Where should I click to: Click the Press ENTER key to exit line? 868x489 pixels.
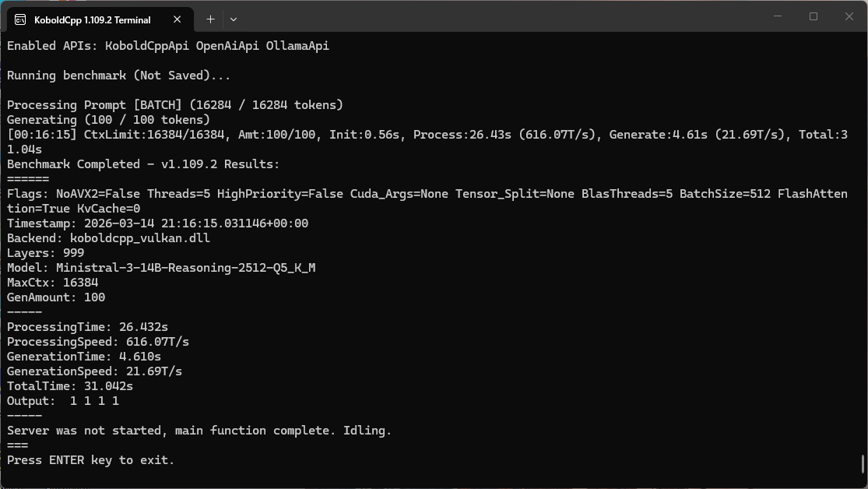point(90,460)
